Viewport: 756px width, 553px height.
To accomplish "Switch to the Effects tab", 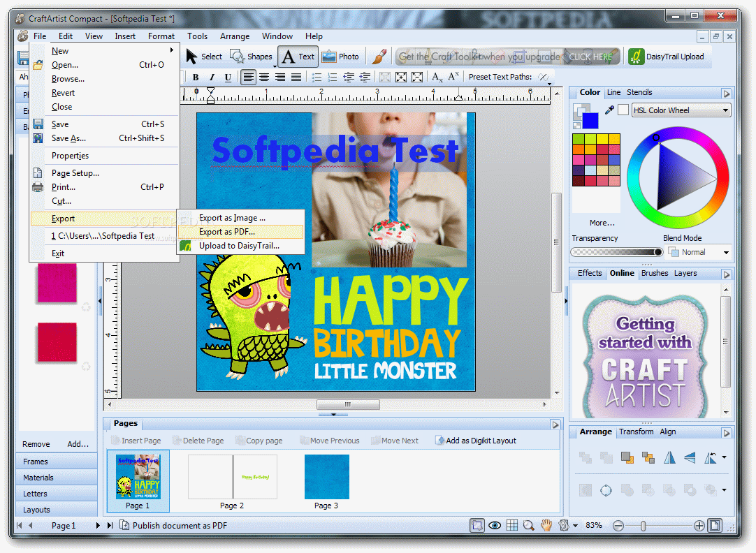I will click(x=590, y=273).
